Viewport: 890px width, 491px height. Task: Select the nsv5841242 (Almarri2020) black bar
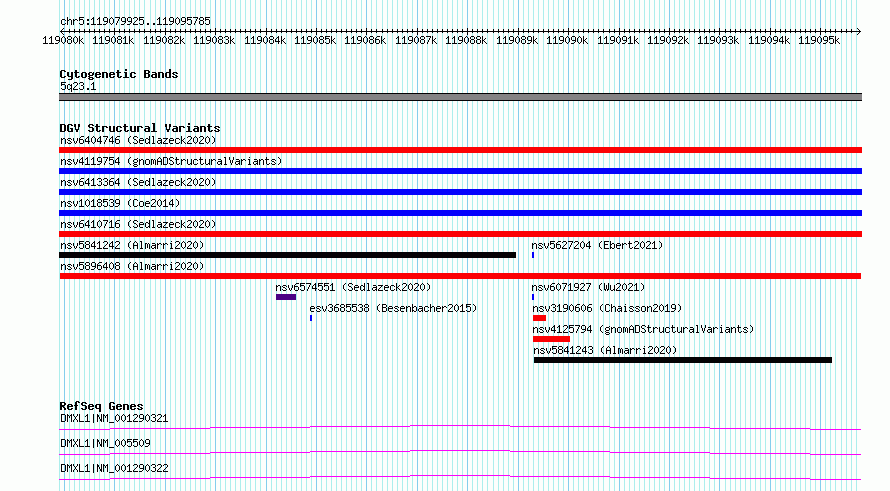tap(288, 255)
